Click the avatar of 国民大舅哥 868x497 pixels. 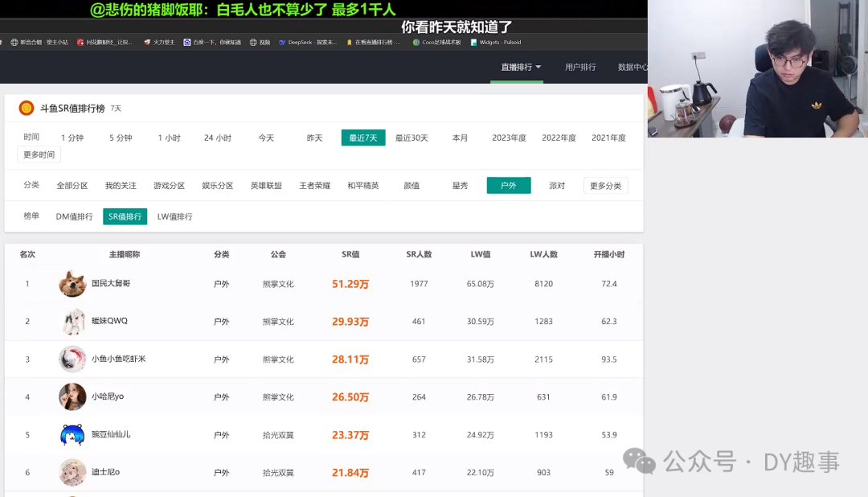click(72, 284)
